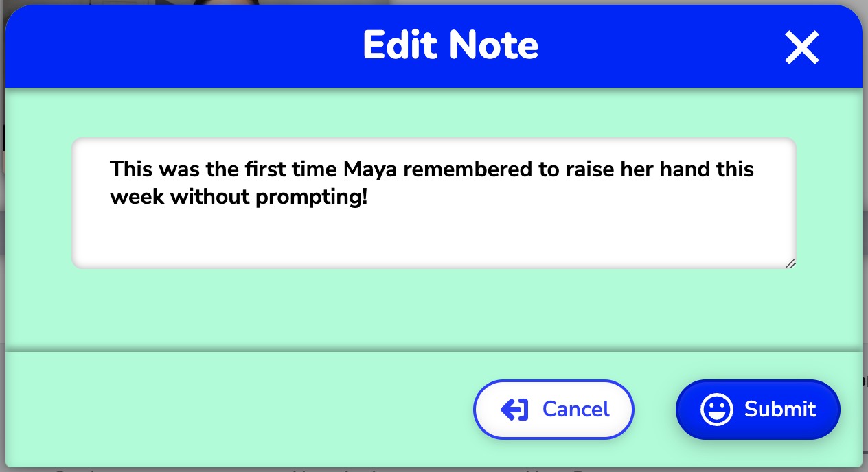Place cursor after "prompting!" in the note

pos(369,198)
